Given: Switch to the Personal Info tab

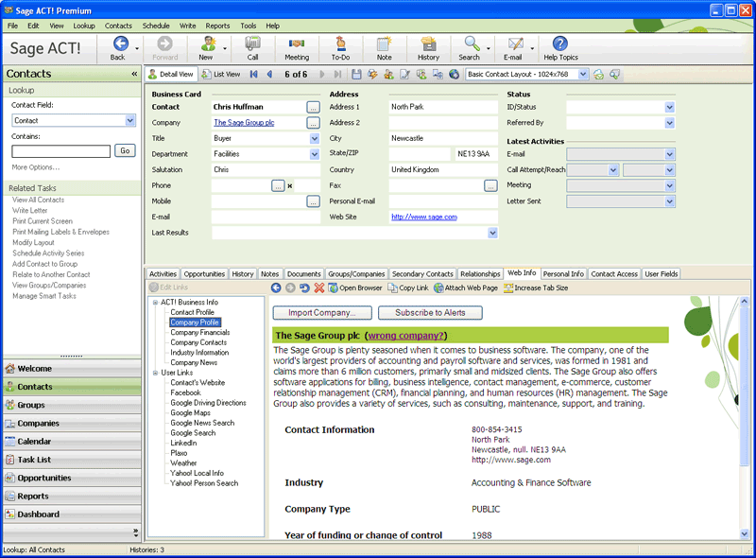Looking at the screenshot, I should tap(563, 274).
